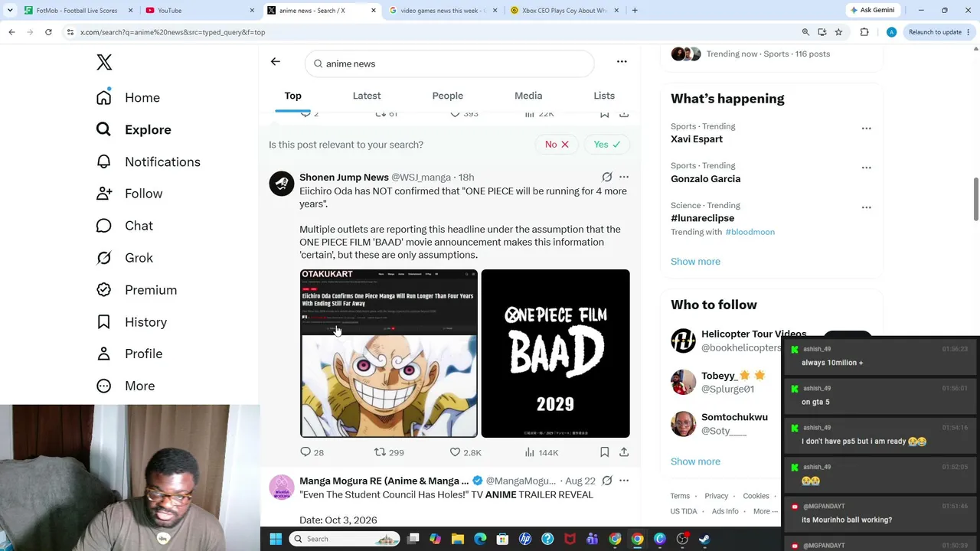Open your Profile page
The height and width of the screenshot is (551, 980).
(129, 354)
